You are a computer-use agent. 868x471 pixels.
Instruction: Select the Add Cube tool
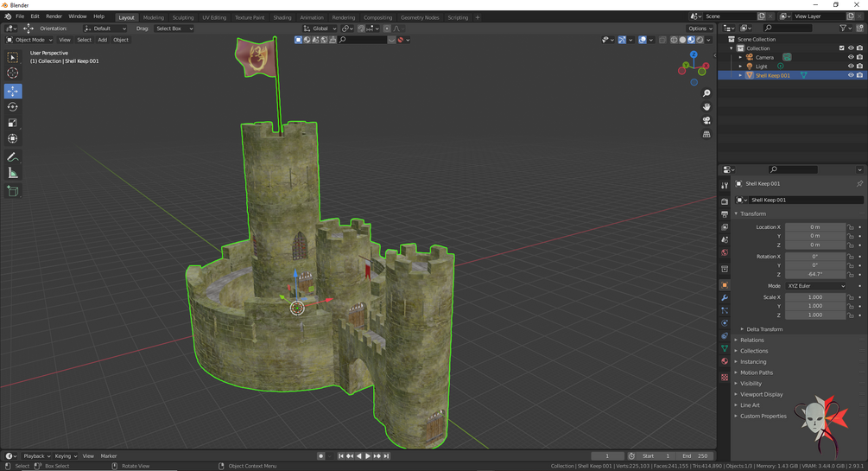(13, 192)
